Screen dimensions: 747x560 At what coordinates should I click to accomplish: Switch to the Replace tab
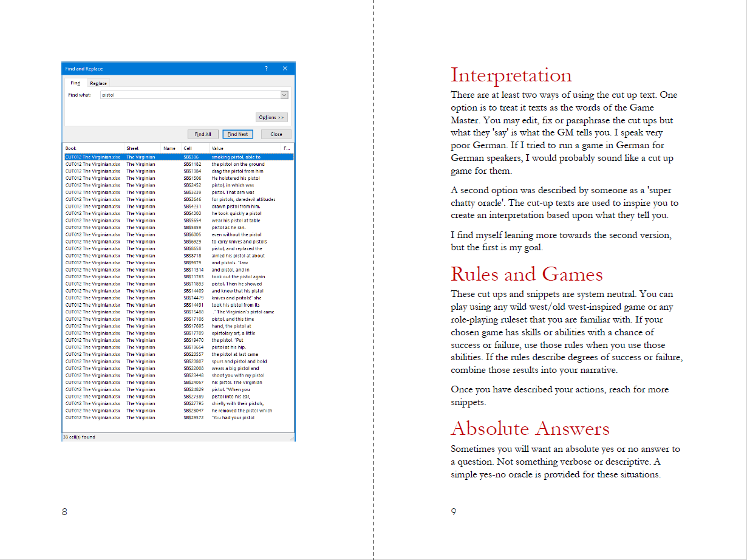coord(98,83)
